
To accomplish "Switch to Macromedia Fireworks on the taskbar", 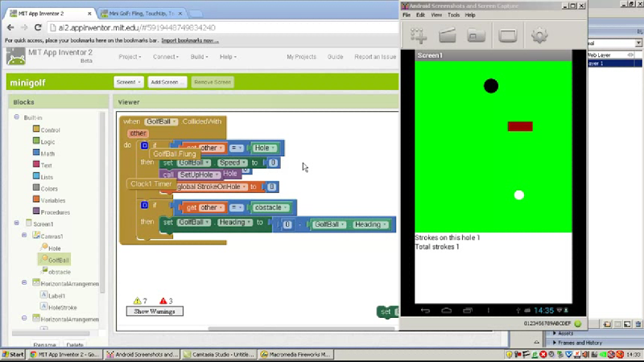I will pos(296,354).
